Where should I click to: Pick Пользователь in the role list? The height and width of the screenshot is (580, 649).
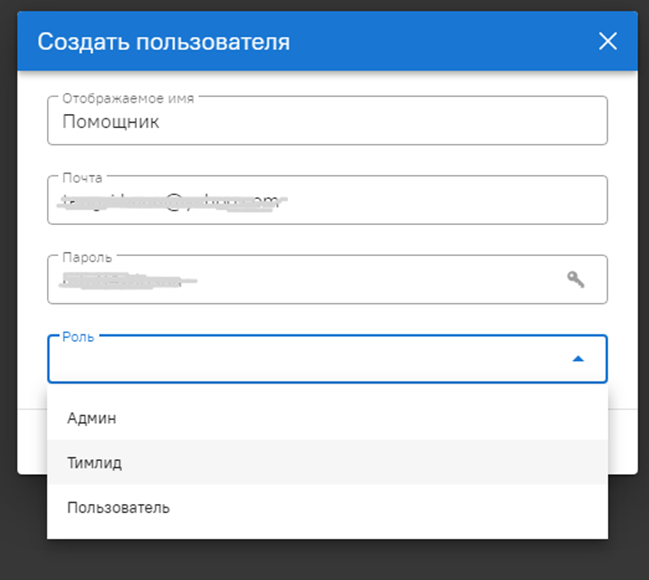pyautogui.click(x=118, y=507)
